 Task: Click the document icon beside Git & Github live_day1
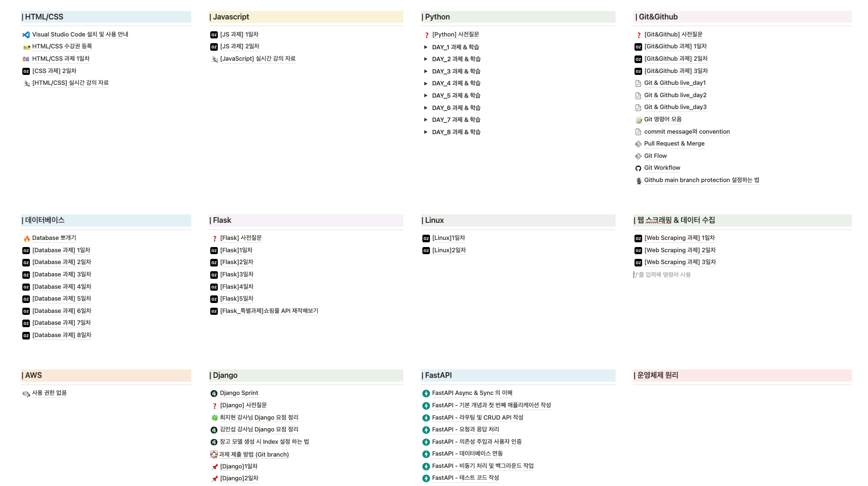click(638, 83)
